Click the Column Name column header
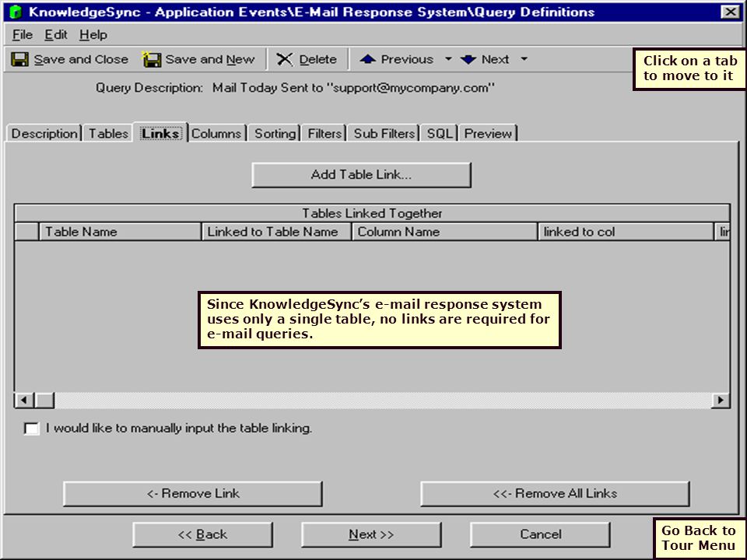The height and width of the screenshot is (560, 747). 444,232
